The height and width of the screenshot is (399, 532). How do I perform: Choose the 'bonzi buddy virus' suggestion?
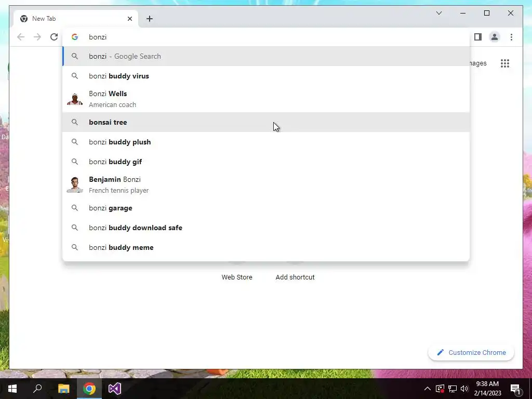(x=267, y=76)
